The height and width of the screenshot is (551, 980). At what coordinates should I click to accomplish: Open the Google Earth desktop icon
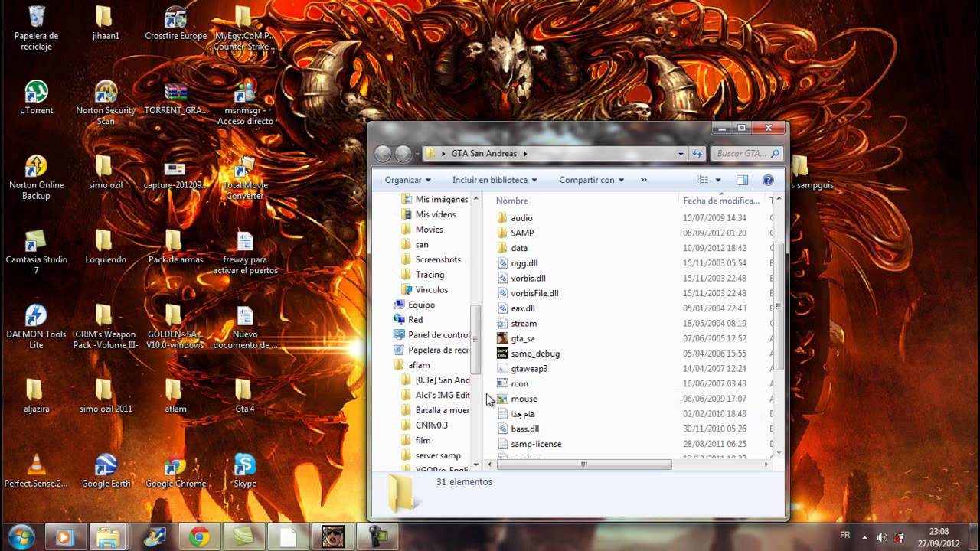point(106,471)
